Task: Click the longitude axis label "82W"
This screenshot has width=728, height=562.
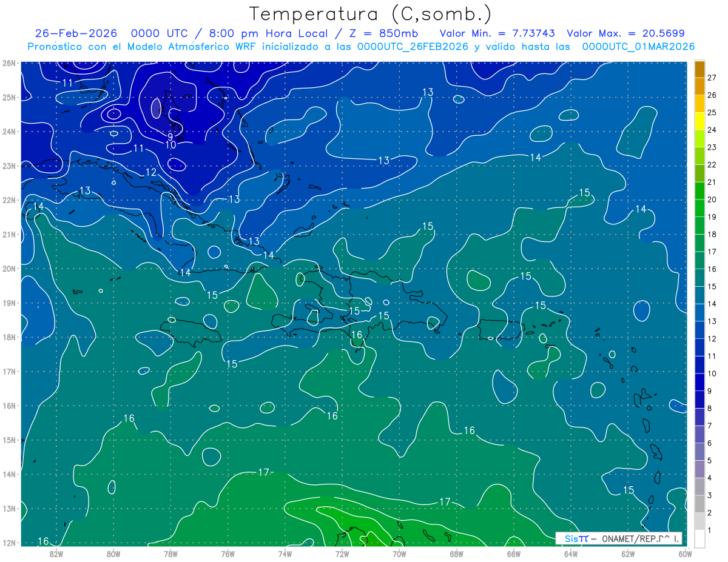Action: pos(56,554)
